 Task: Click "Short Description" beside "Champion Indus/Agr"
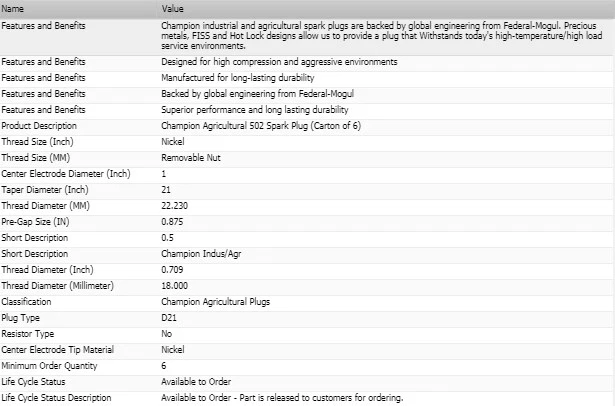[x=35, y=254]
